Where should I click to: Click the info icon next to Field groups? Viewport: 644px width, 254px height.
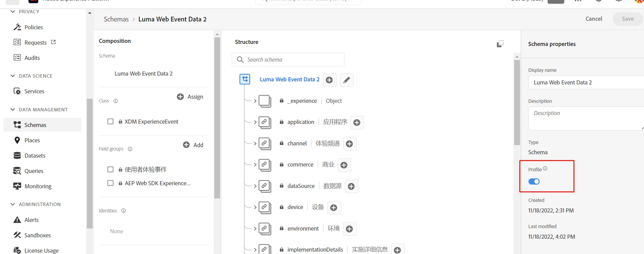[130, 149]
